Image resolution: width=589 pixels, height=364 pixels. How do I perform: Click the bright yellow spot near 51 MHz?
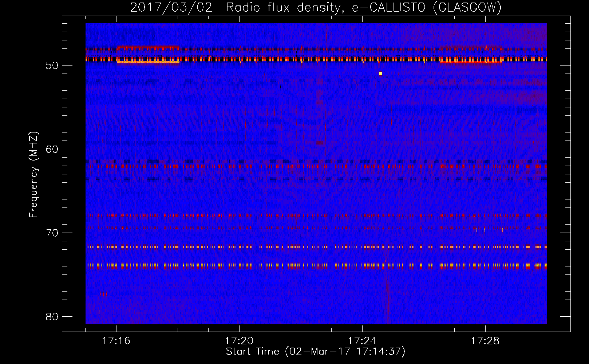tap(380, 74)
